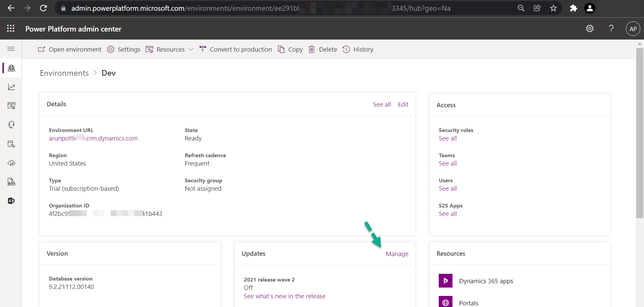Click the share page icon in address bar
This screenshot has width=644, height=307.
pos(537,8)
